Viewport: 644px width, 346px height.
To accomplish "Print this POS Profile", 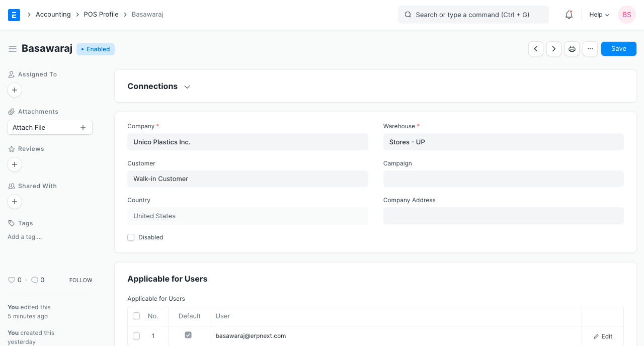I will (x=572, y=48).
